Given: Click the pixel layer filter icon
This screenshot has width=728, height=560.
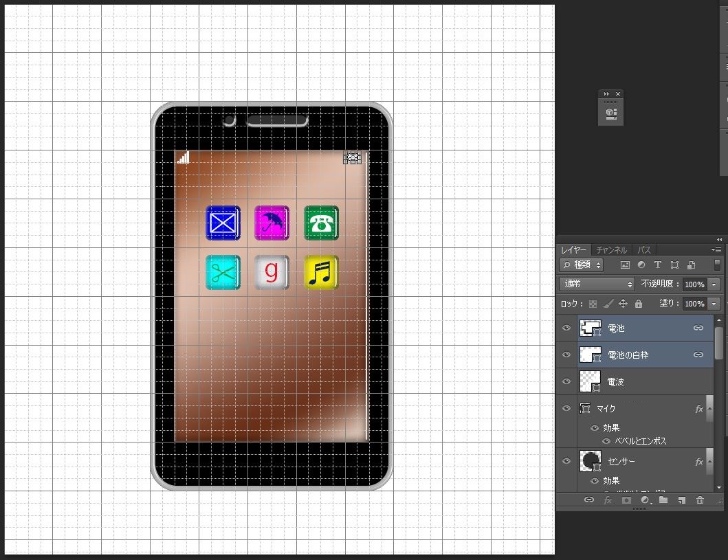Looking at the screenshot, I should tap(625, 265).
